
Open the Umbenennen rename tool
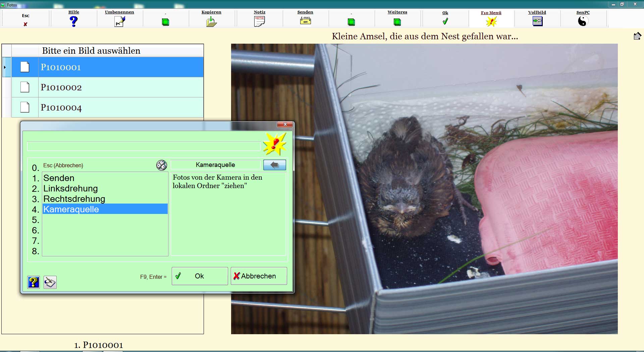point(120,21)
